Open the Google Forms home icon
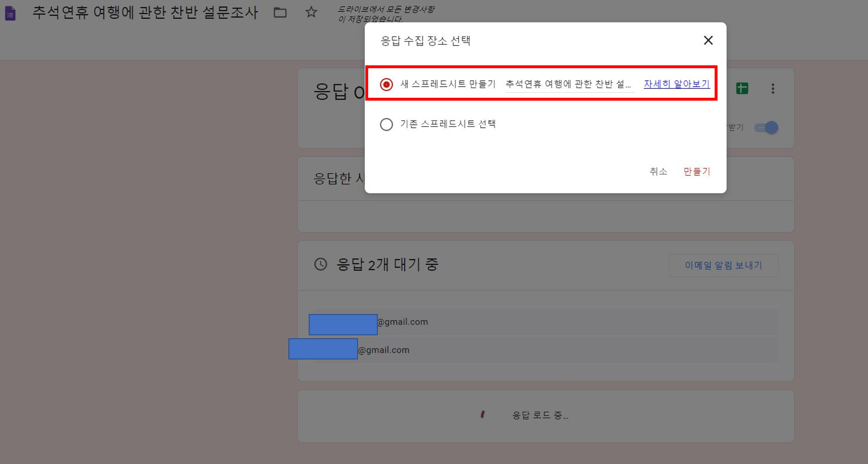The width and height of the screenshot is (868, 464). point(10,13)
